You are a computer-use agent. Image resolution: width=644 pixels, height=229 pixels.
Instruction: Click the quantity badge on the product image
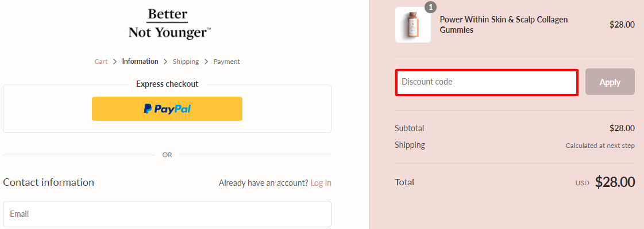(x=430, y=7)
